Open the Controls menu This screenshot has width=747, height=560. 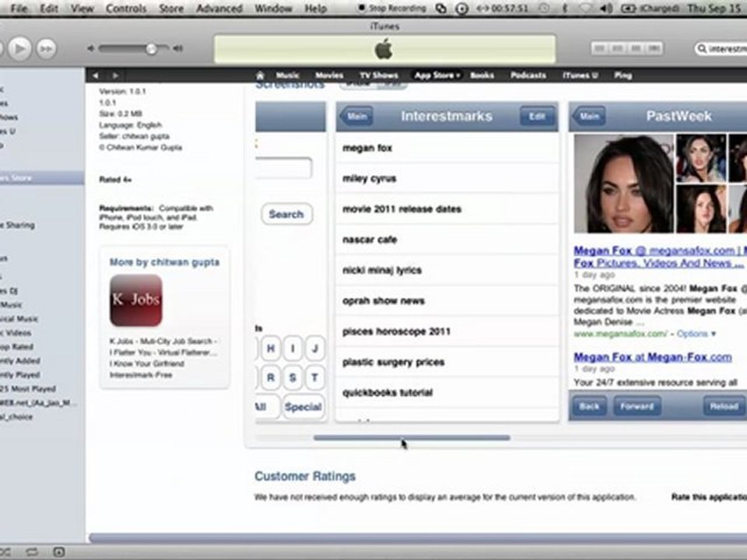tap(126, 8)
